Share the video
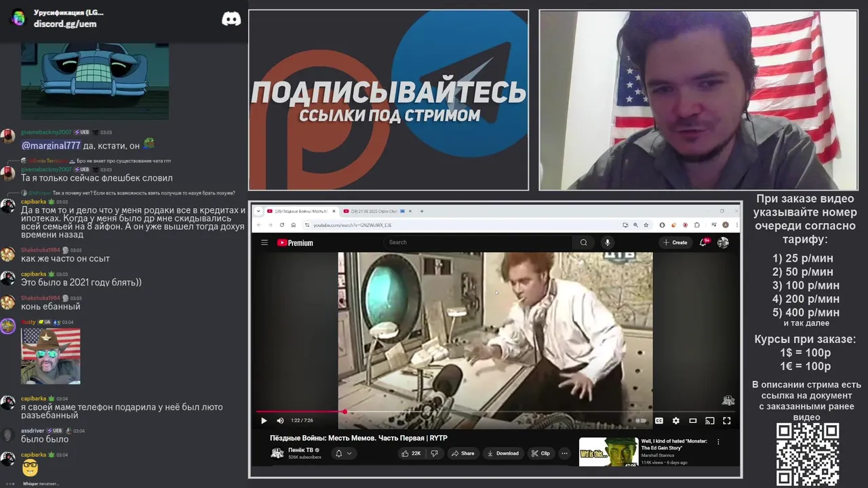 pos(463,453)
